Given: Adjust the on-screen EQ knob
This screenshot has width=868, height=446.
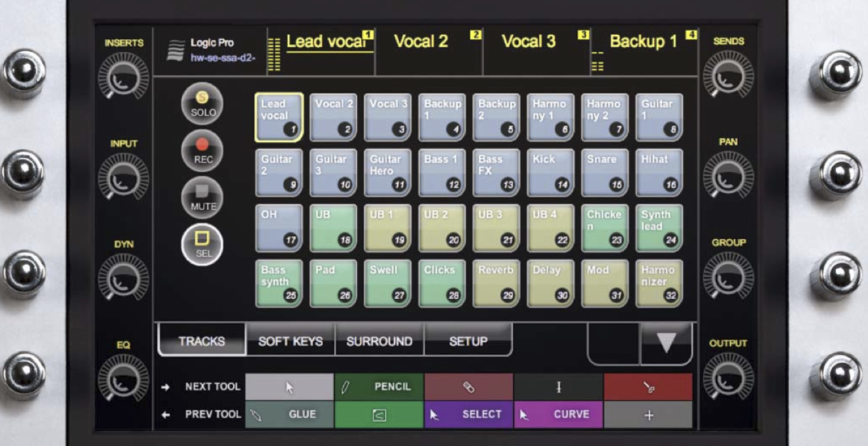Looking at the screenshot, I should pyautogui.click(x=124, y=378).
